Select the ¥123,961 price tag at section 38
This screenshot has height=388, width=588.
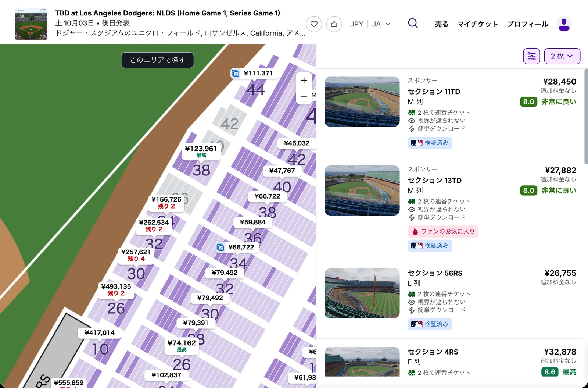click(201, 152)
